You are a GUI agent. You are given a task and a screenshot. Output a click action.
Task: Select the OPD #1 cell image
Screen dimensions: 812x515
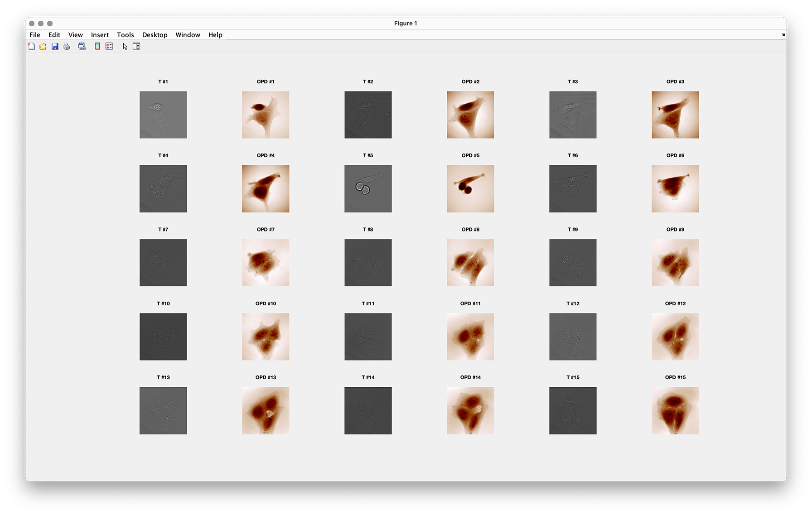point(266,115)
